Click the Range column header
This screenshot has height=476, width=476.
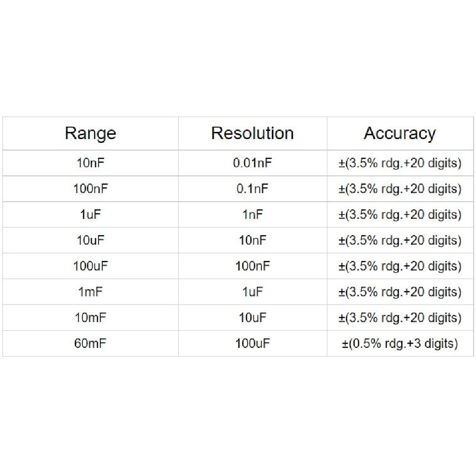coord(90,133)
